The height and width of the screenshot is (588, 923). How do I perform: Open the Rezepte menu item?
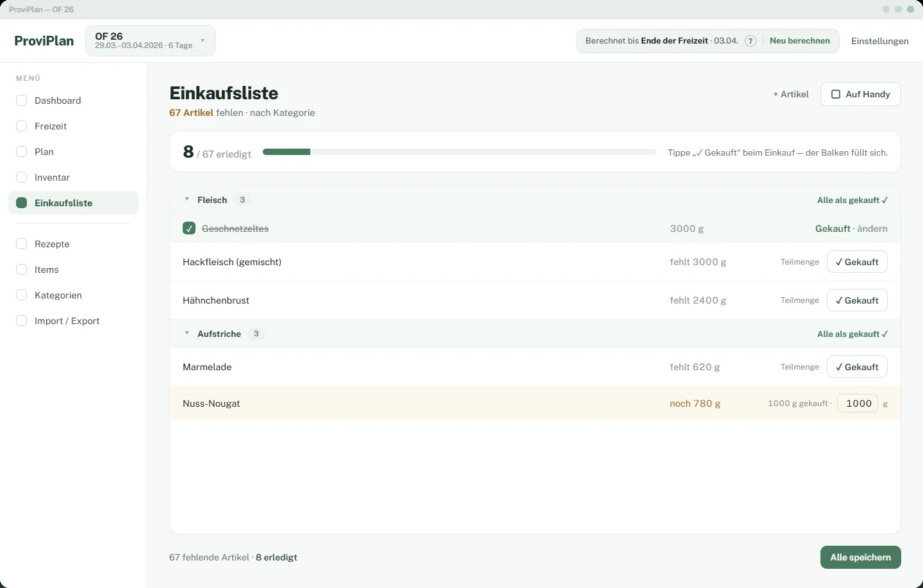click(x=73, y=244)
